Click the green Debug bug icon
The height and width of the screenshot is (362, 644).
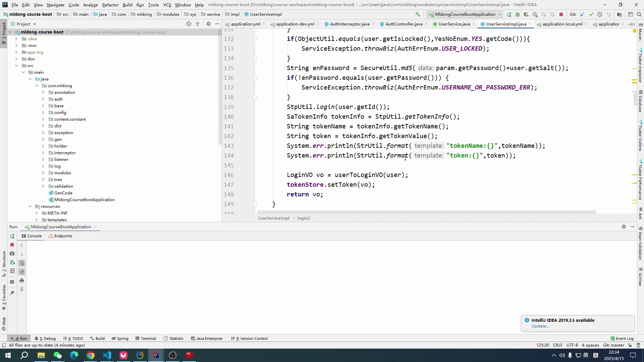[518, 14]
